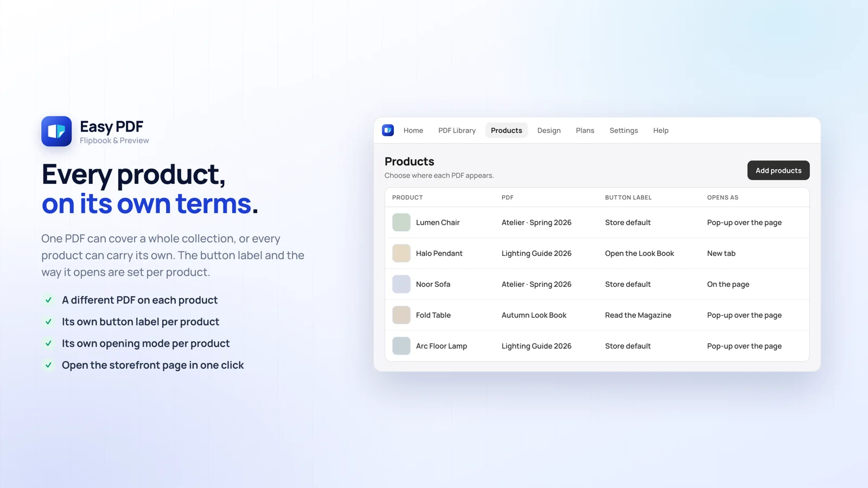Click the large Easy PDF logo icon
Image resolution: width=868 pixels, height=488 pixels.
(56, 131)
